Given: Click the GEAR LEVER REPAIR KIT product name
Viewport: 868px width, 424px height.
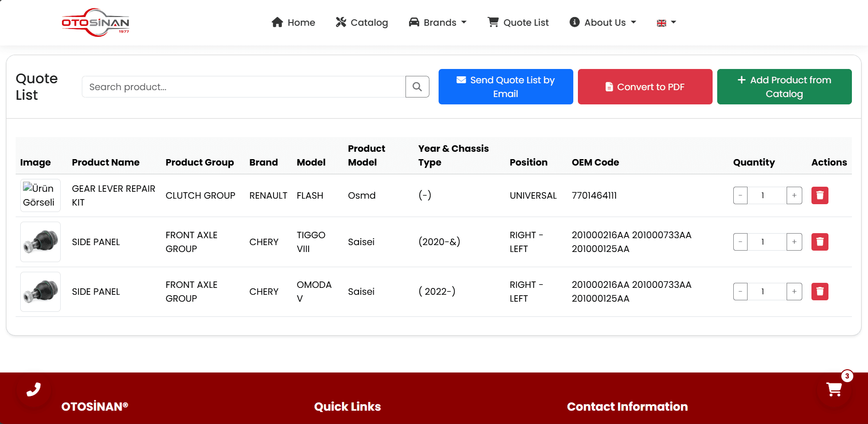Looking at the screenshot, I should tap(114, 195).
